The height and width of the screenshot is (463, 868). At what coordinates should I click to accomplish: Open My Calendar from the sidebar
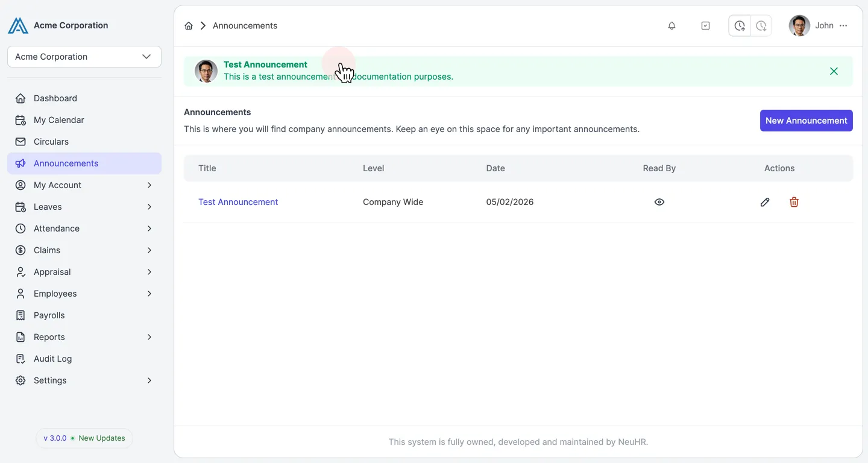[84, 120]
